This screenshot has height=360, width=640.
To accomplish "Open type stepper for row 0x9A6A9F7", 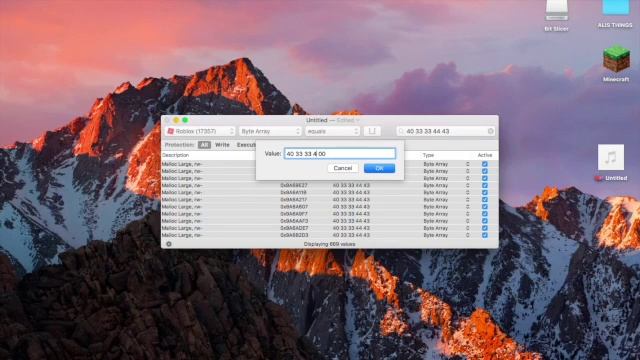I will point(468,214).
